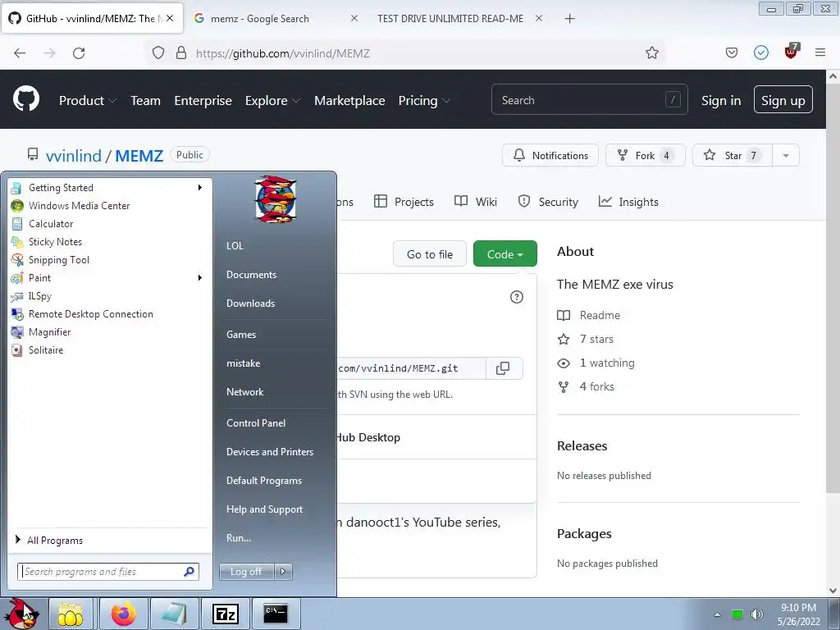Click the Notifications button
Viewport: 840px width, 630px height.
click(x=550, y=155)
